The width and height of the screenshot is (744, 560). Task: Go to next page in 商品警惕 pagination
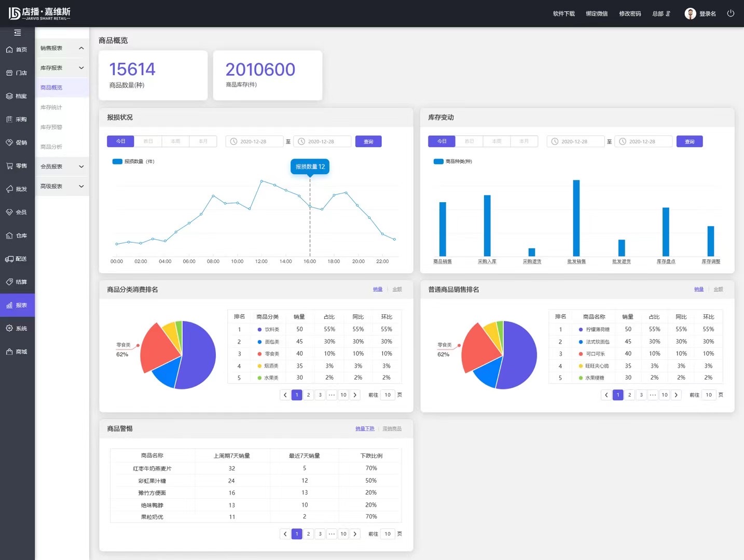pyautogui.click(x=355, y=534)
